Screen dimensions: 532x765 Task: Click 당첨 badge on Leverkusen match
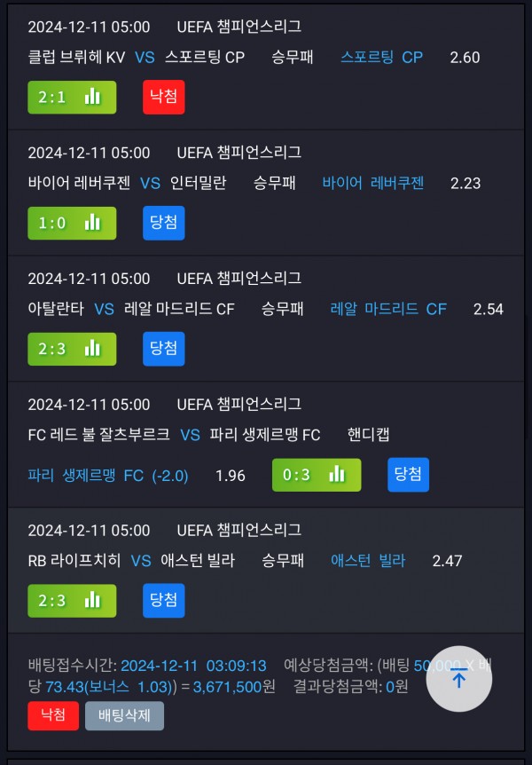pyautogui.click(x=164, y=223)
